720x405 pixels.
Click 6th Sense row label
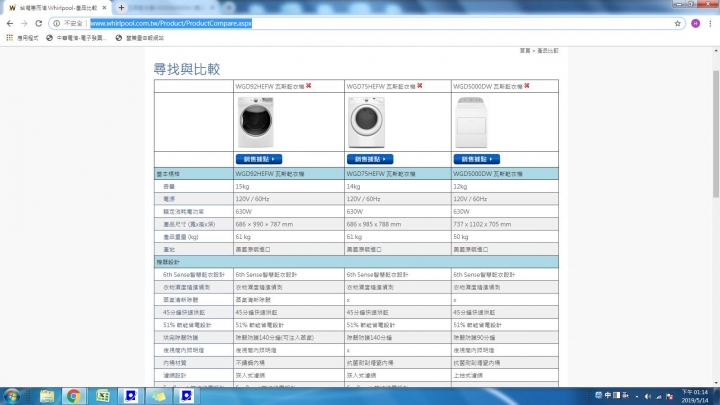[194, 275]
